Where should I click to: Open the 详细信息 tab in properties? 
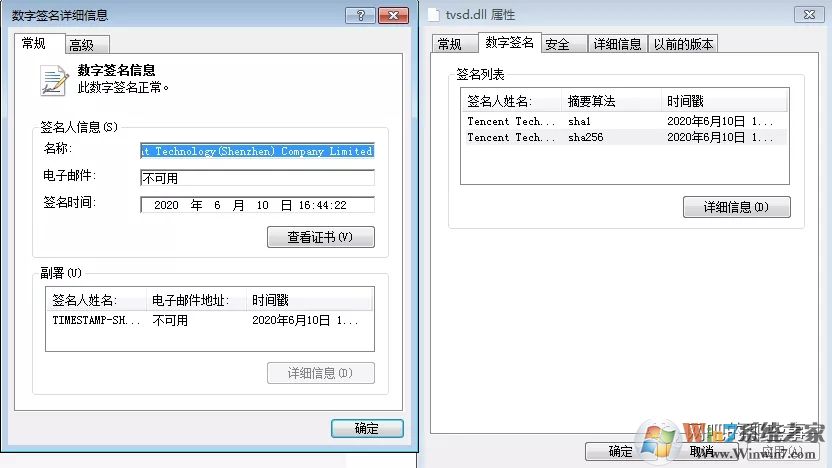pos(617,44)
